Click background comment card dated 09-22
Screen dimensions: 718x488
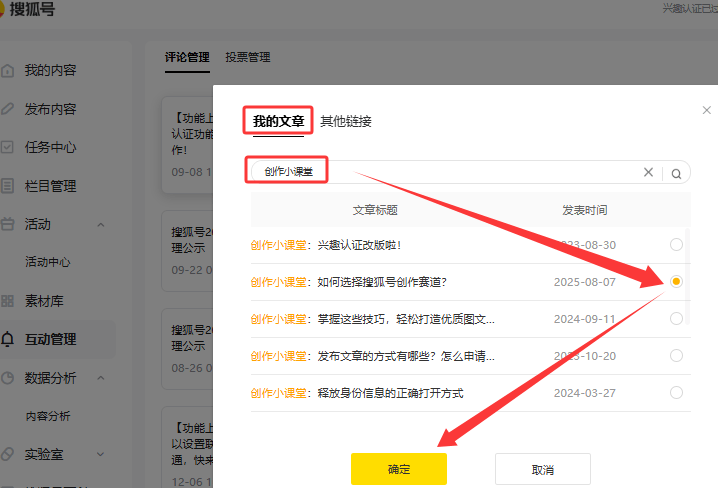click(x=187, y=251)
